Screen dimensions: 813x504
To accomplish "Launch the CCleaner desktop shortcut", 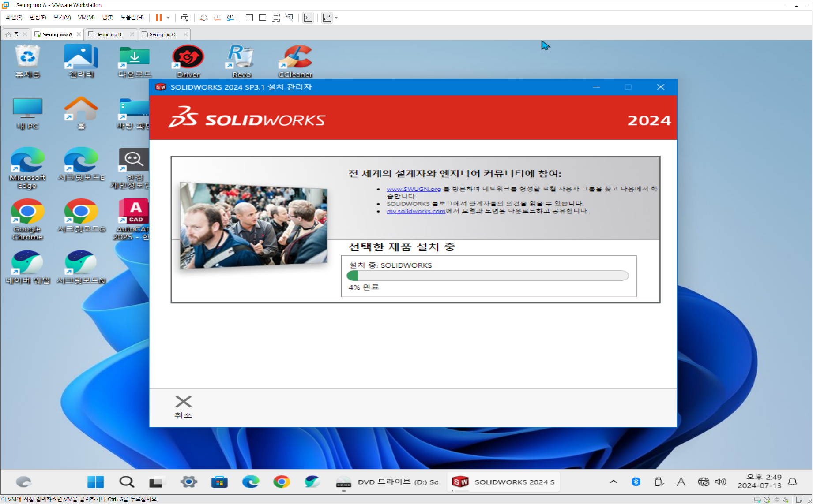I will click(x=295, y=61).
